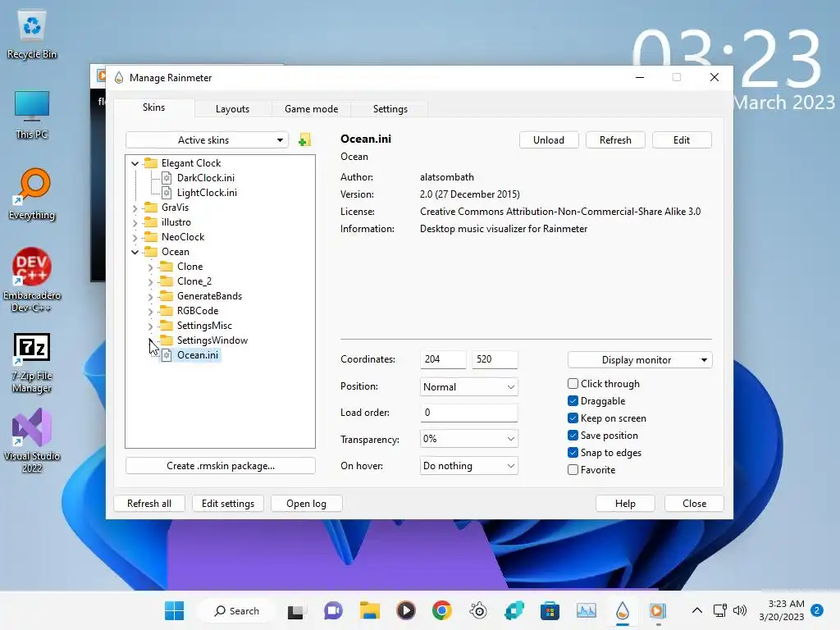Click the DarkClock.ini file icon

click(x=167, y=178)
